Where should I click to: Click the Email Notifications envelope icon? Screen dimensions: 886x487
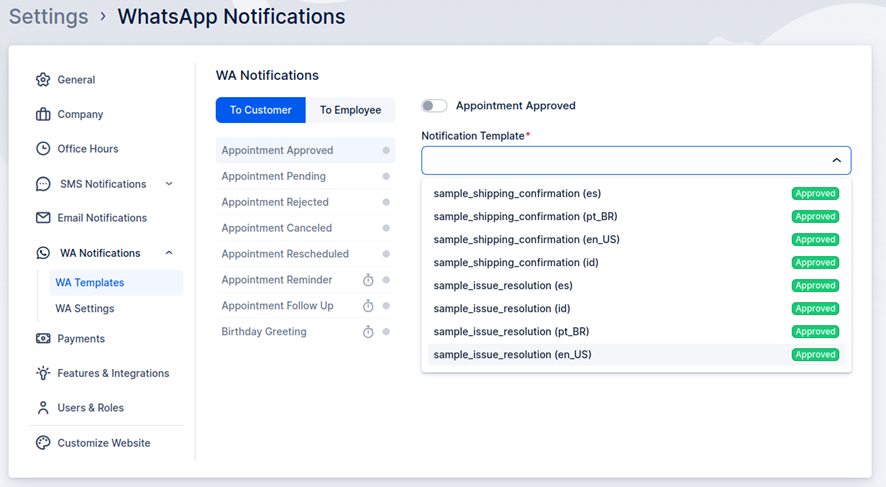(43, 218)
